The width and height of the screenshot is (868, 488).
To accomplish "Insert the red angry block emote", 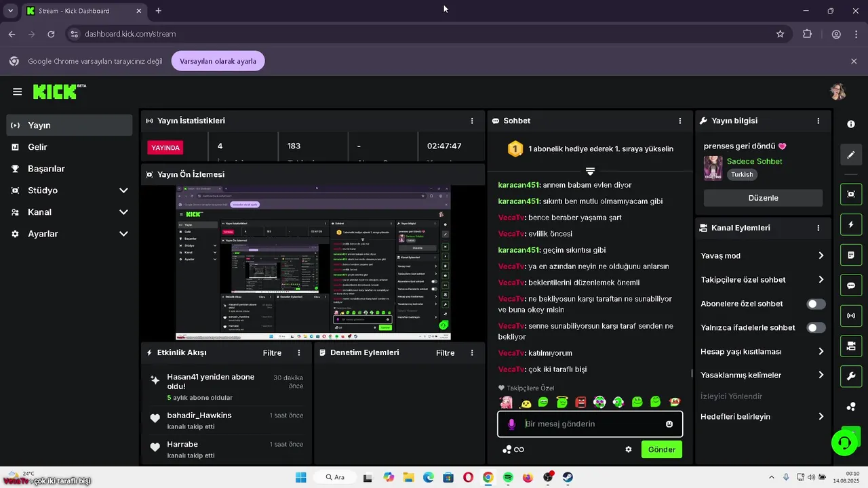I will tap(580, 402).
